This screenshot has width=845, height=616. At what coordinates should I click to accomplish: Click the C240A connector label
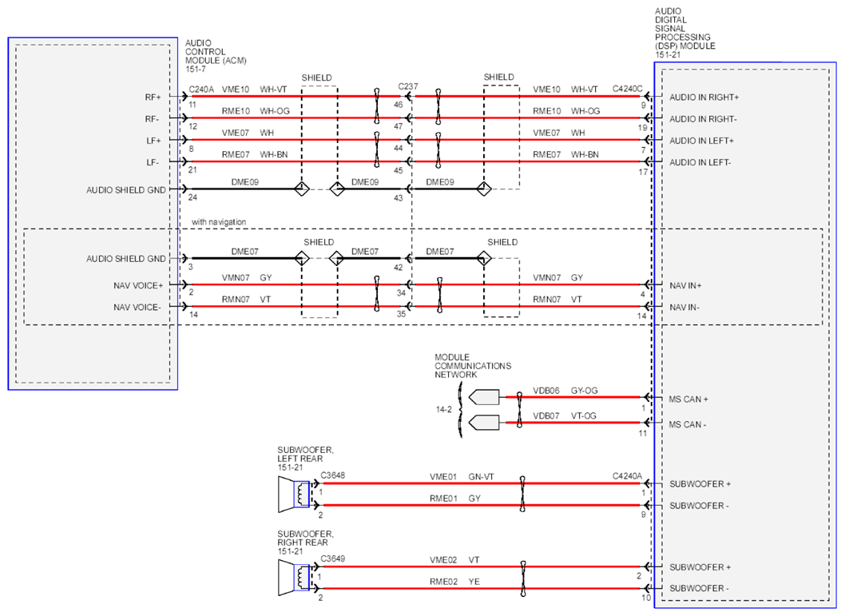tap(201, 89)
